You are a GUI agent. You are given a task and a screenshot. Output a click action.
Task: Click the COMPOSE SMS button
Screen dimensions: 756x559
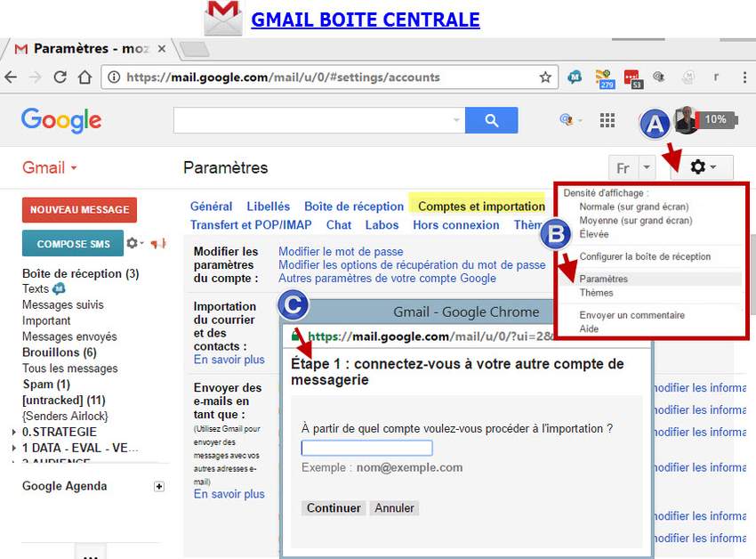pyautogui.click(x=73, y=243)
